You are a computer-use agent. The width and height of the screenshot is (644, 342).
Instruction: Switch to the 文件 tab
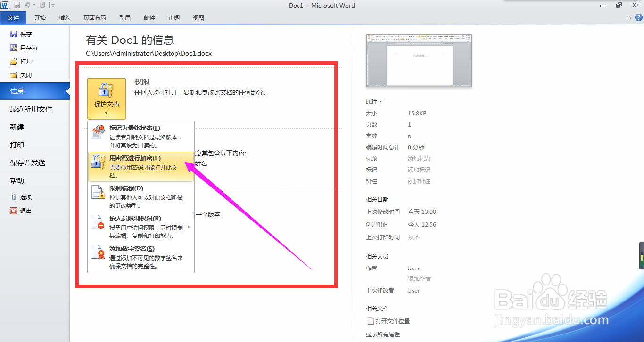click(14, 18)
